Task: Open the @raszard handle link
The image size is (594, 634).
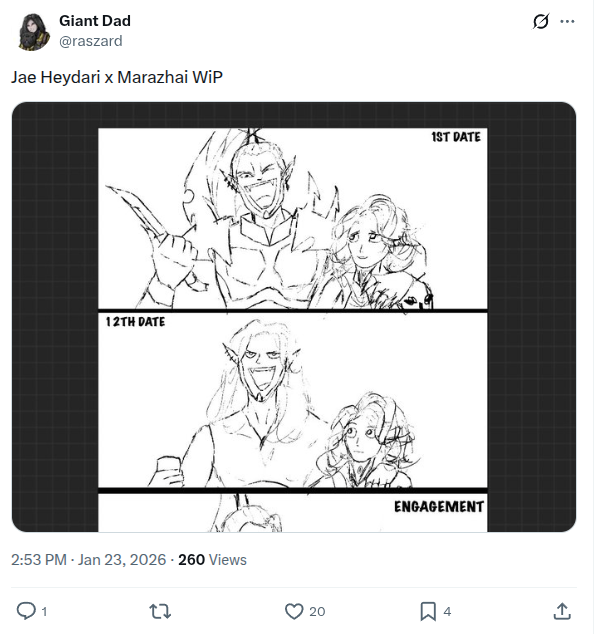Action: (x=91, y=41)
